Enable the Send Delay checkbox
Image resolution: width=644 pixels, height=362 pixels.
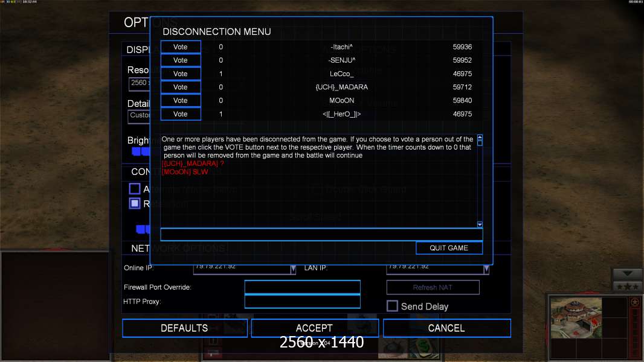[392, 306]
